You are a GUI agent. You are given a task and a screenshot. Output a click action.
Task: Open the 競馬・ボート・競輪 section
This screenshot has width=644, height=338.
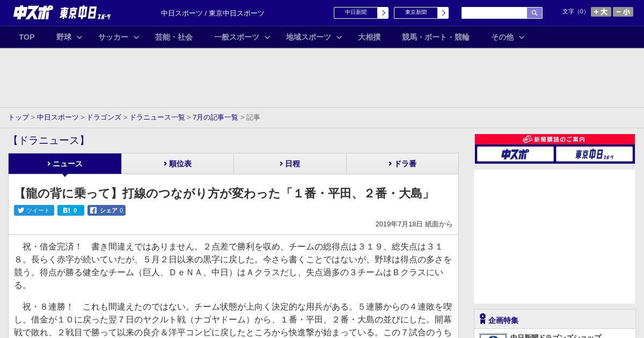[x=436, y=37]
